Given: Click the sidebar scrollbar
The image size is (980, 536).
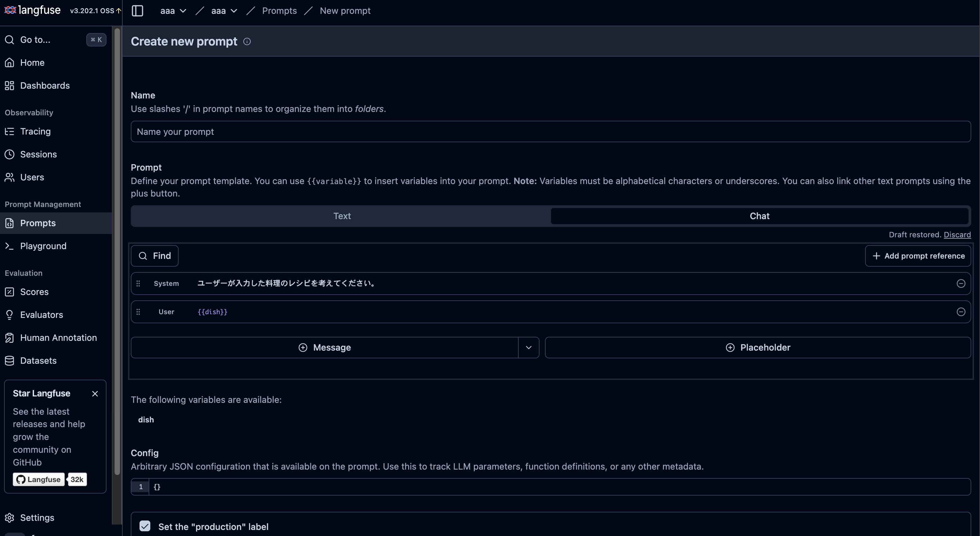Looking at the screenshot, I should pos(117,251).
